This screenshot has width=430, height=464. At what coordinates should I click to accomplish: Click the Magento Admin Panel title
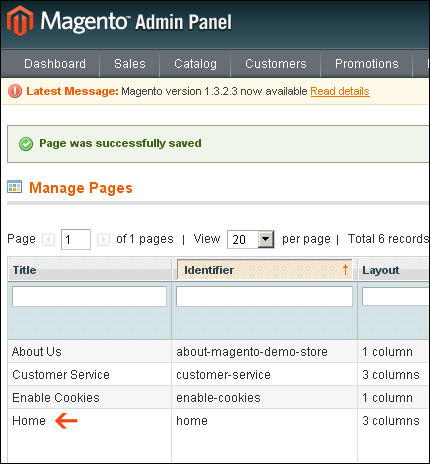click(x=136, y=22)
